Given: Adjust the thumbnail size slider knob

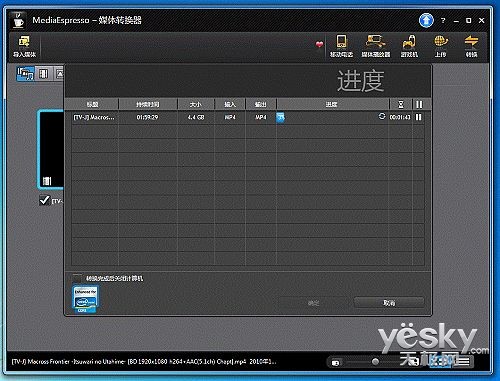Looking at the screenshot, I should (375, 362).
